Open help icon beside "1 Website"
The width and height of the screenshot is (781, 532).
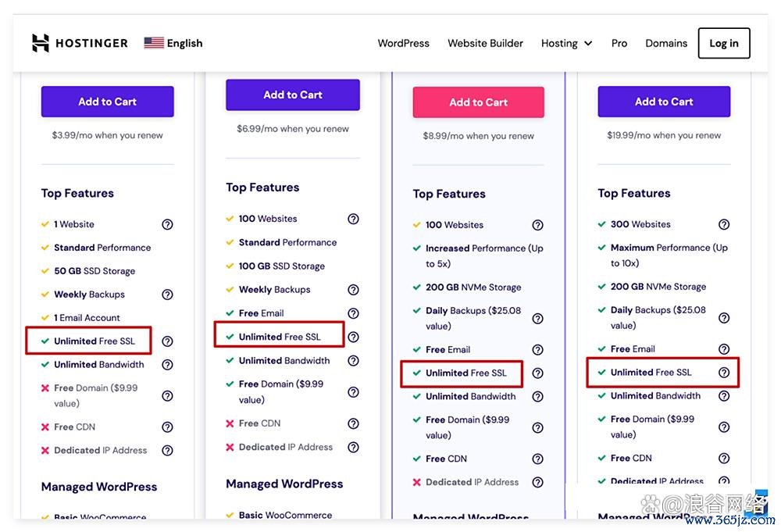167,225
